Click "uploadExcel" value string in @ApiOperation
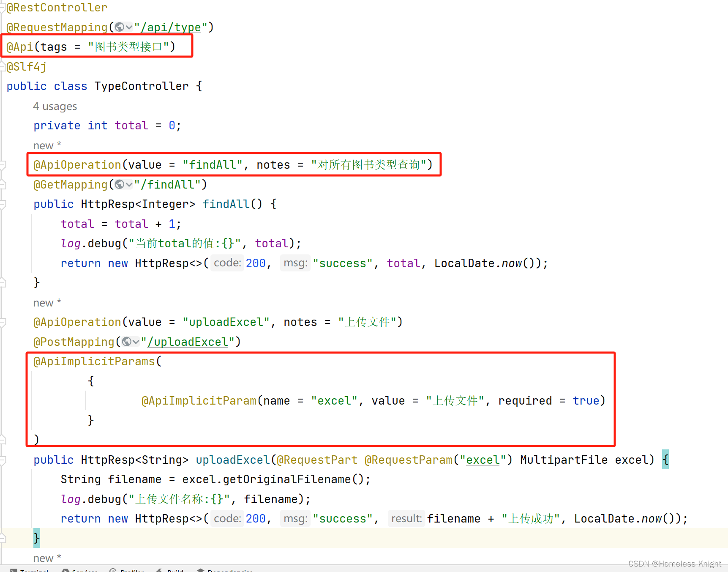This screenshot has width=728, height=572. [x=226, y=322]
